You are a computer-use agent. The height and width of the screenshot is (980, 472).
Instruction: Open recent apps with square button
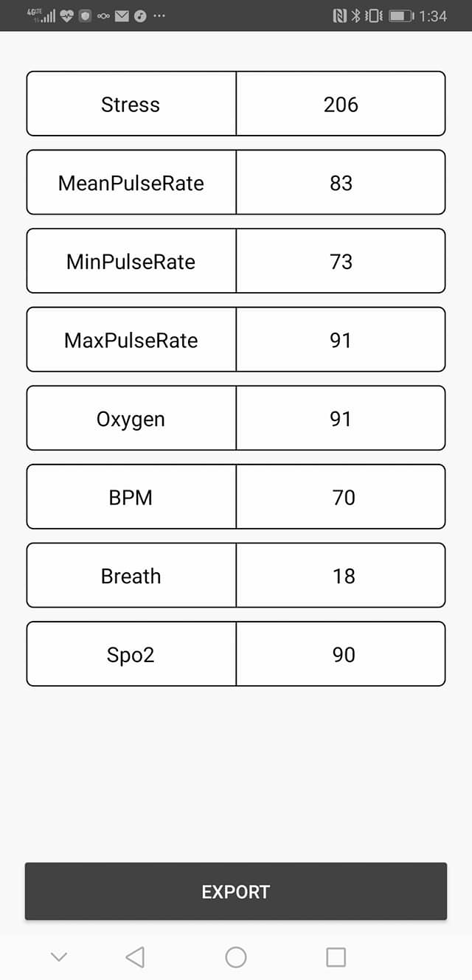pyautogui.click(x=336, y=957)
